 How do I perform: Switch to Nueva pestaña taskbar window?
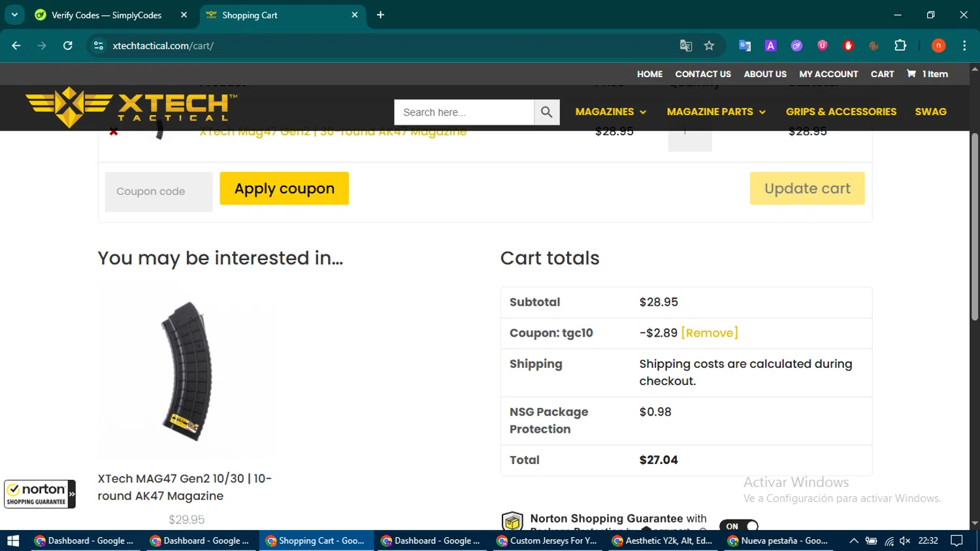(778, 541)
